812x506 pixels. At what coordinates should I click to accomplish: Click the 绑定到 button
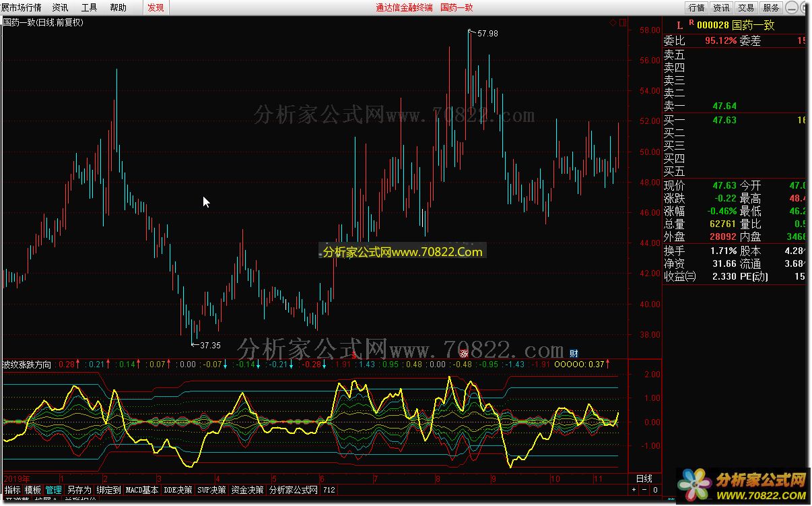coord(108,490)
